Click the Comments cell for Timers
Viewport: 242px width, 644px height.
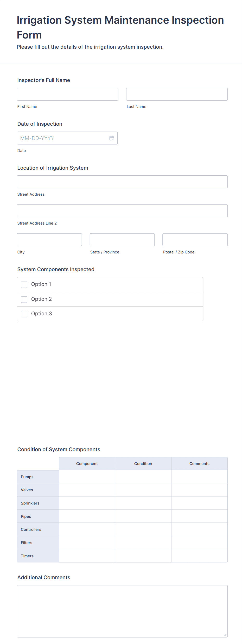coord(199,556)
